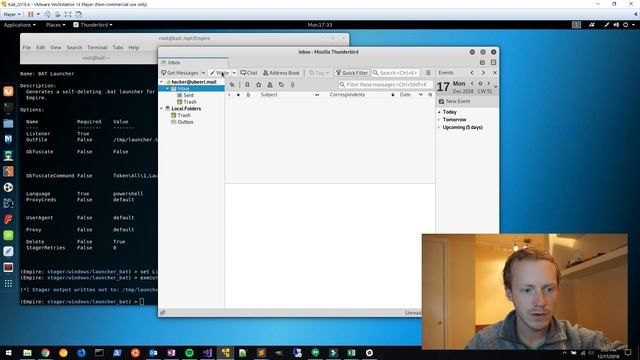
Task: Collapse the Local Folders tree
Action: (162, 109)
